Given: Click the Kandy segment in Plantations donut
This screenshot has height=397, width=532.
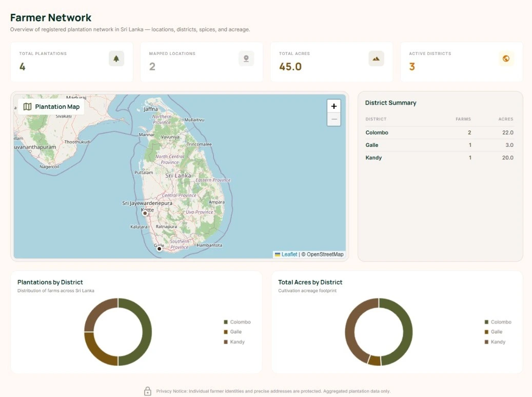Looking at the screenshot, I should click(97, 311).
